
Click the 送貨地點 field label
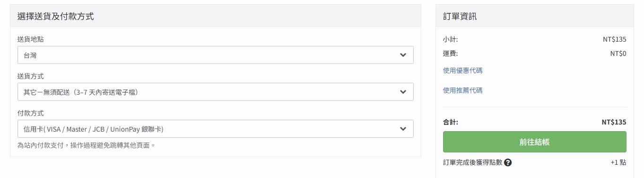click(30, 39)
